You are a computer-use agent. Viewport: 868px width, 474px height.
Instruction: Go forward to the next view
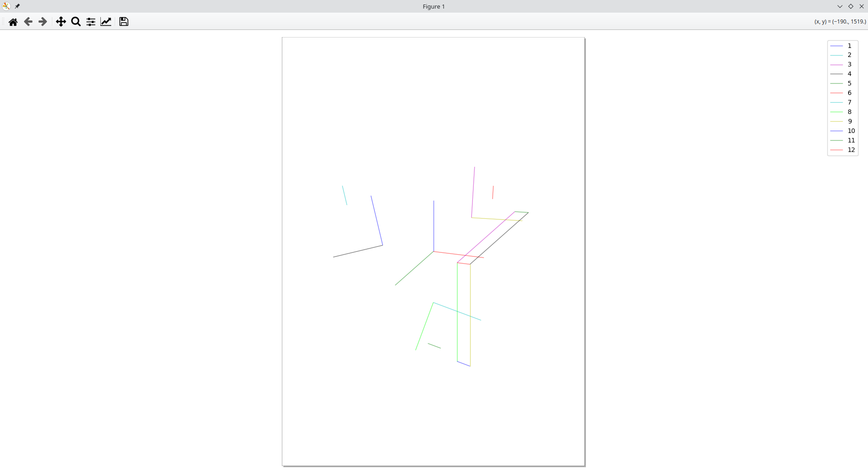43,22
